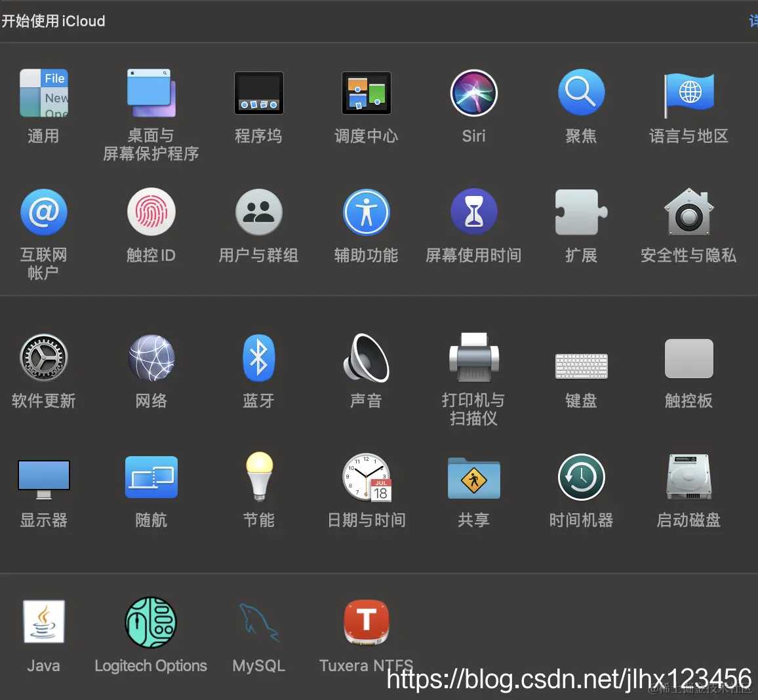Open the Java control panel icon

(x=43, y=621)
